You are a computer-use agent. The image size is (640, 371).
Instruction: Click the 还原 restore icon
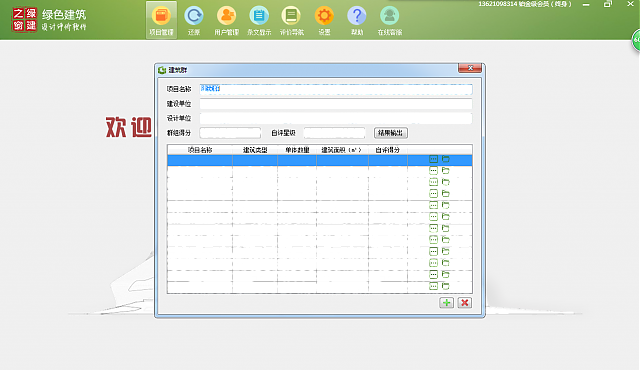coord(194,20)
